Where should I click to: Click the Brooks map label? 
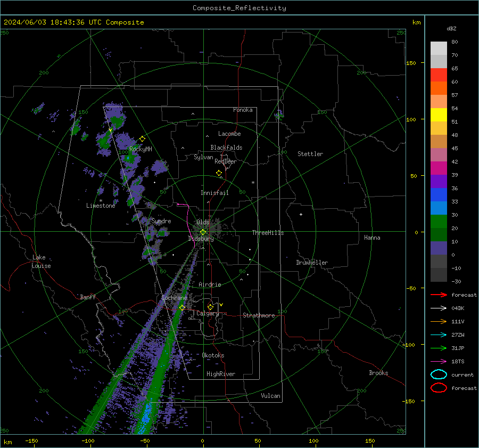tap(378, 373)
